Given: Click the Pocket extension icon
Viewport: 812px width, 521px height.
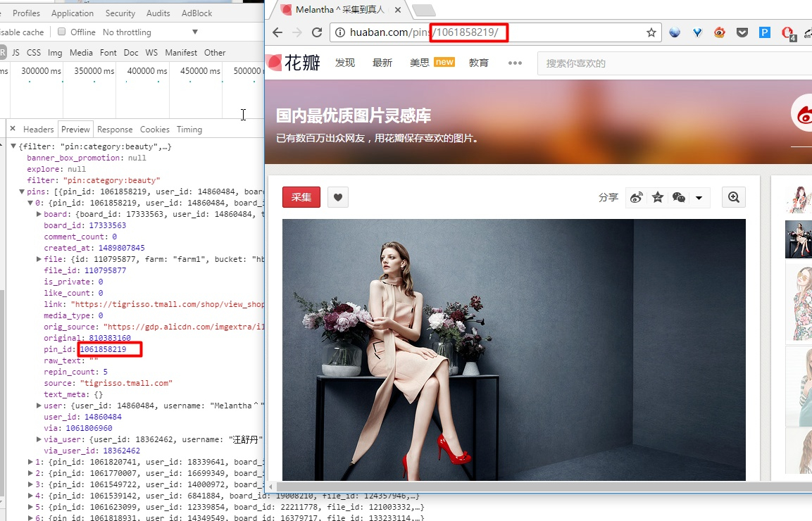Looking at the screenshot, I should 742,32.
